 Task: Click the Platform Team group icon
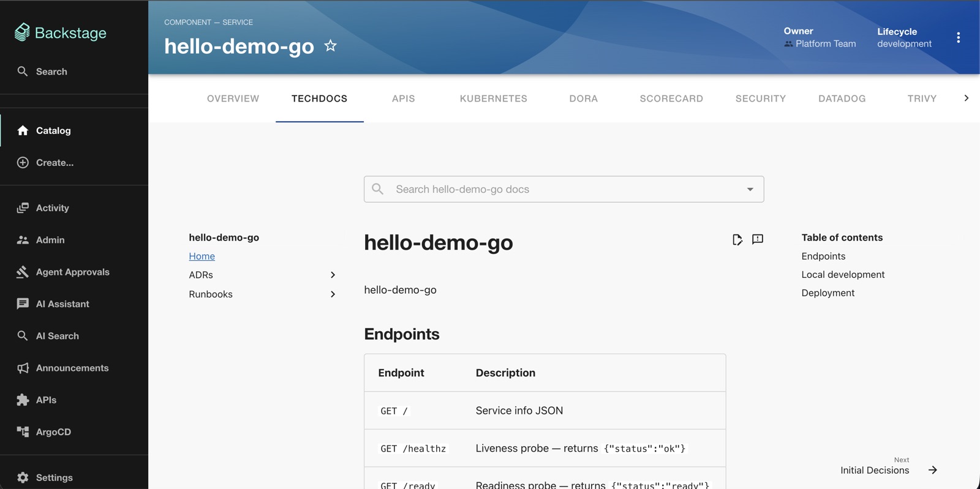pos(788,44)
